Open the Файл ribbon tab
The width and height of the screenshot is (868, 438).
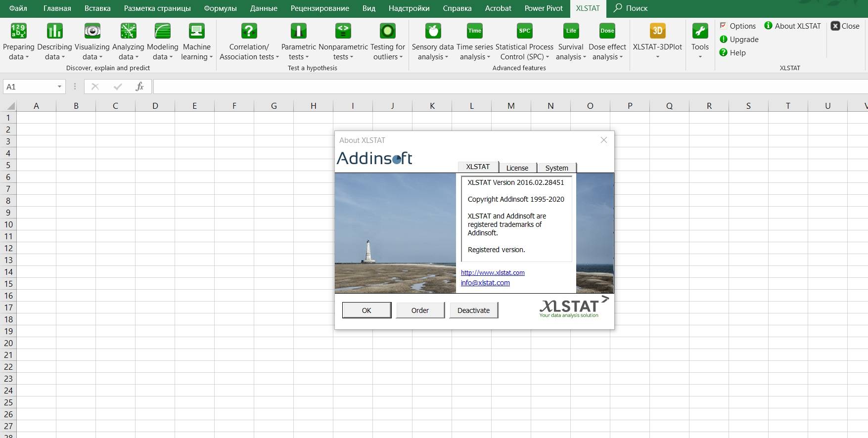pyautogui.click(x=18, y=8)
